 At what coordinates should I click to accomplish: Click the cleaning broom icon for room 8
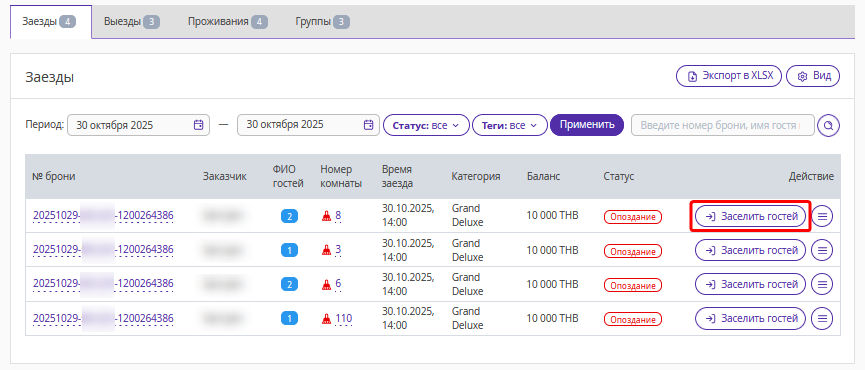(x=326, y=216)
